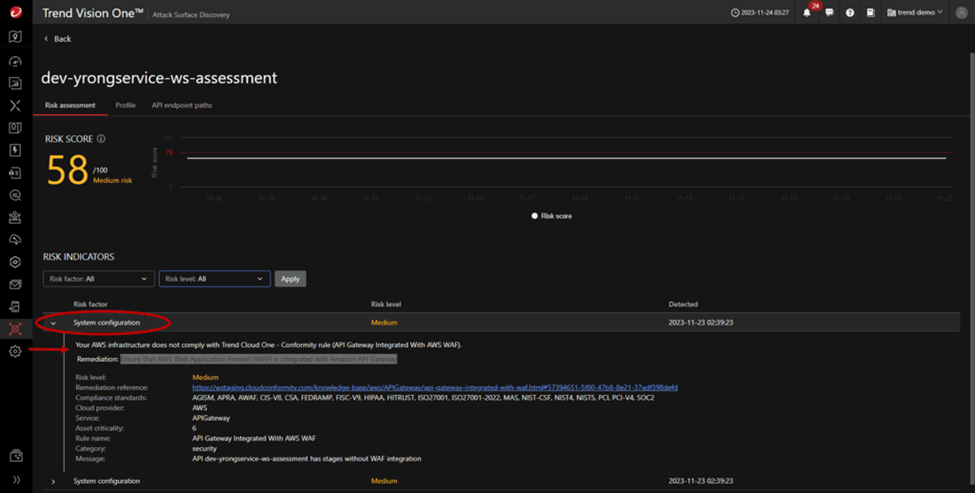975x493 pixels.
Task: Click the Medium risk label under score
Action: pyautogui.click(x=113, y=180)
